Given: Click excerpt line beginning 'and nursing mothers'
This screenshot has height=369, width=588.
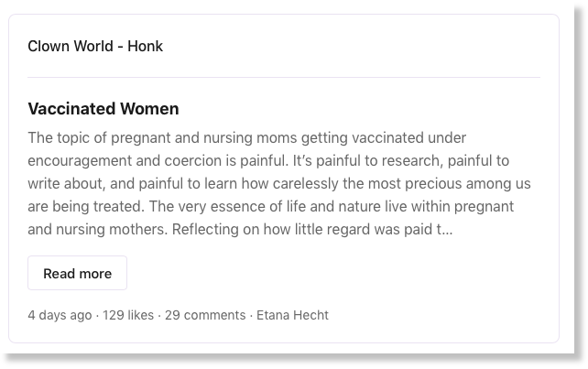Looking at the screenshot, I should 240,229.
